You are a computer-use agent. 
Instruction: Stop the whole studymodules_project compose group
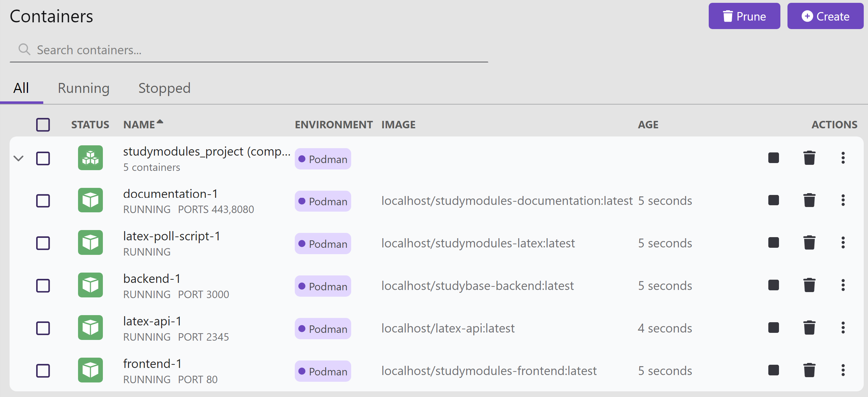[x=773, y=158]
